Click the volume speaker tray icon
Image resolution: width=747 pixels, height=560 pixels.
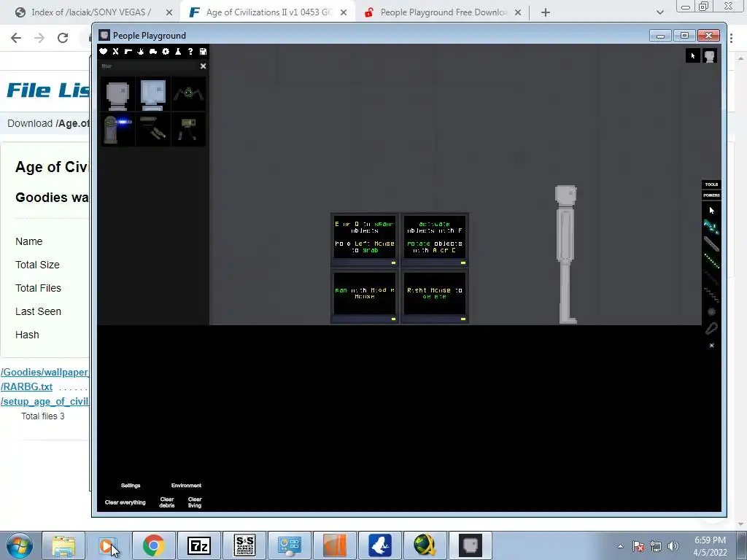click(x=673, y=546)
